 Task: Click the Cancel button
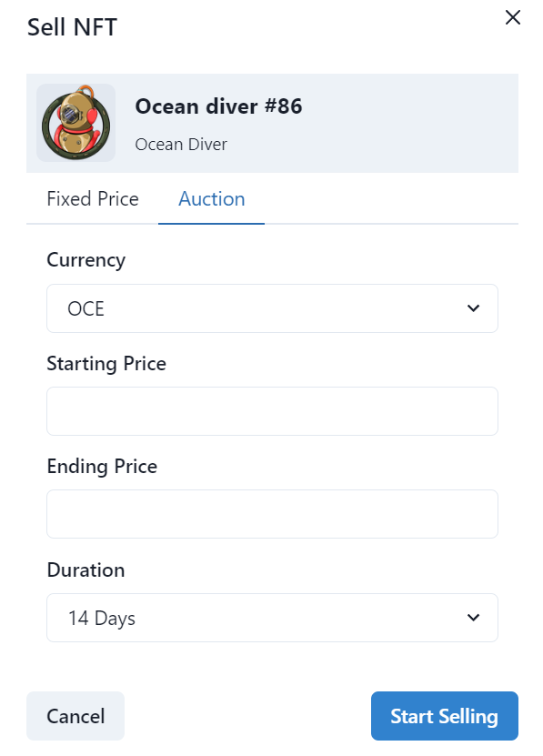[75, 716]
